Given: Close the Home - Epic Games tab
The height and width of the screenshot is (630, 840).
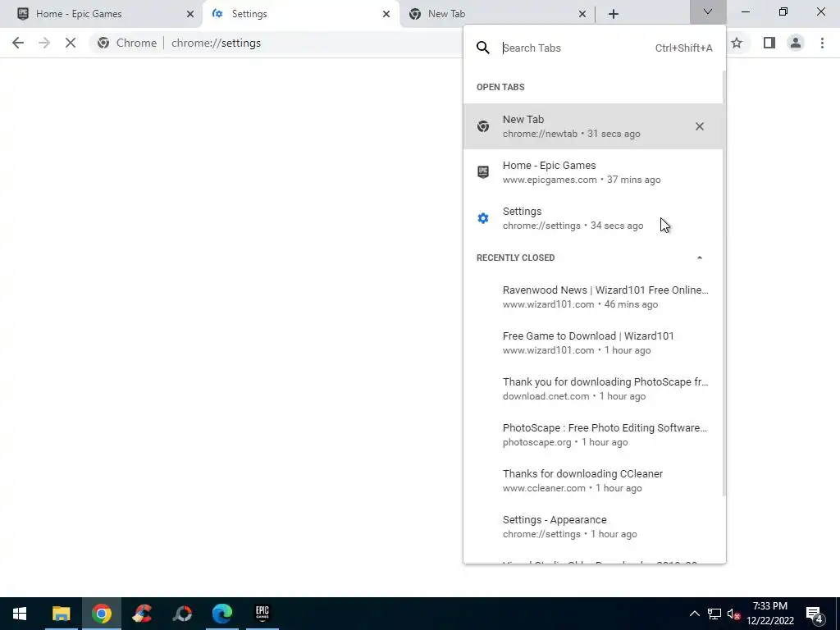Looking at the screenshot, I should point(190,14).
